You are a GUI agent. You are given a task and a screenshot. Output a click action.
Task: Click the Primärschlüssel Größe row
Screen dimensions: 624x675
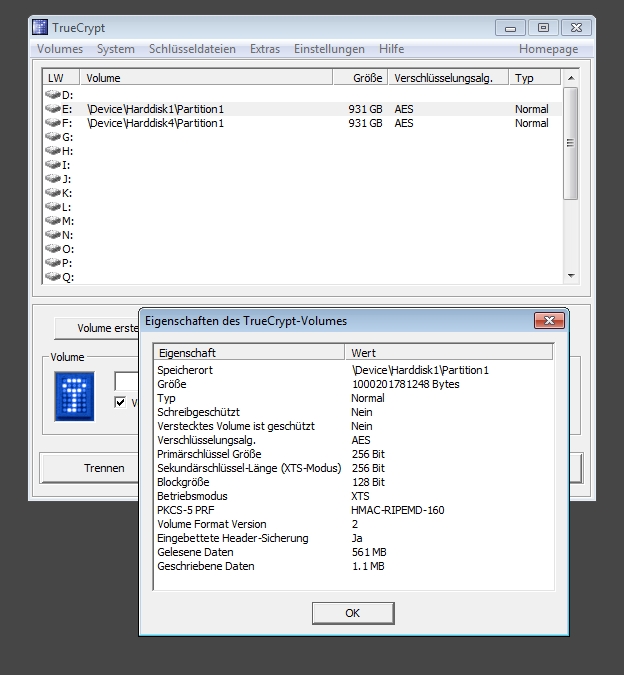pos(354,454)
